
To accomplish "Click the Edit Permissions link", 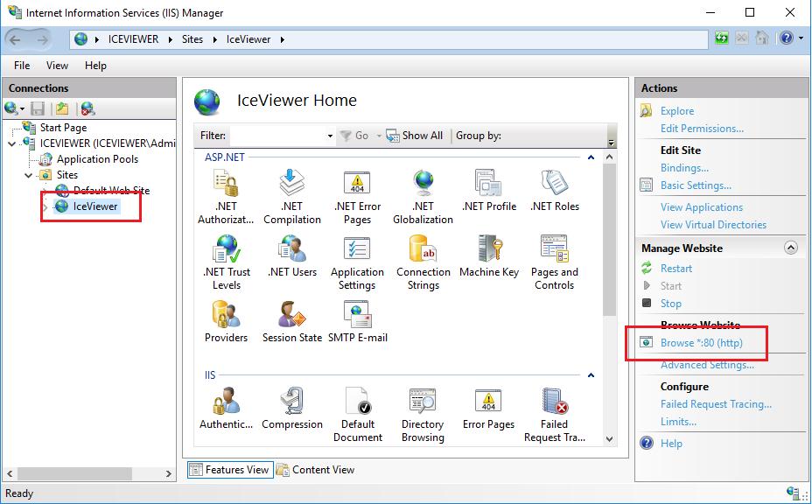I will pos(702,129).
